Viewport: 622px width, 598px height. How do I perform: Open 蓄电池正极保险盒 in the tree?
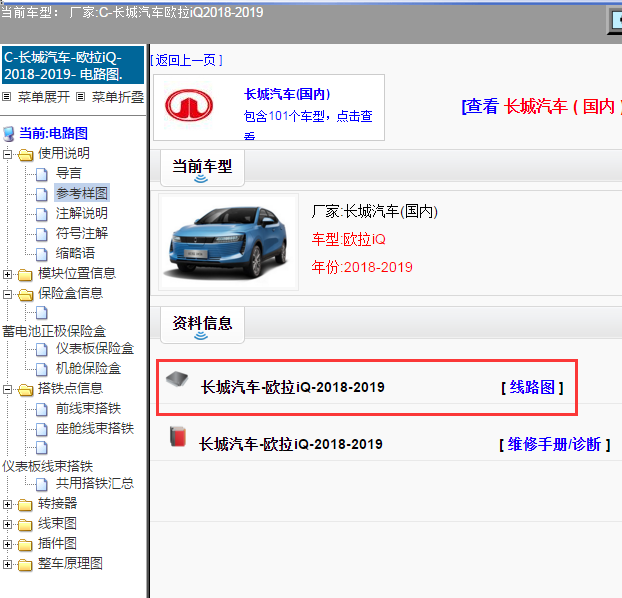(x=54, y=331)
